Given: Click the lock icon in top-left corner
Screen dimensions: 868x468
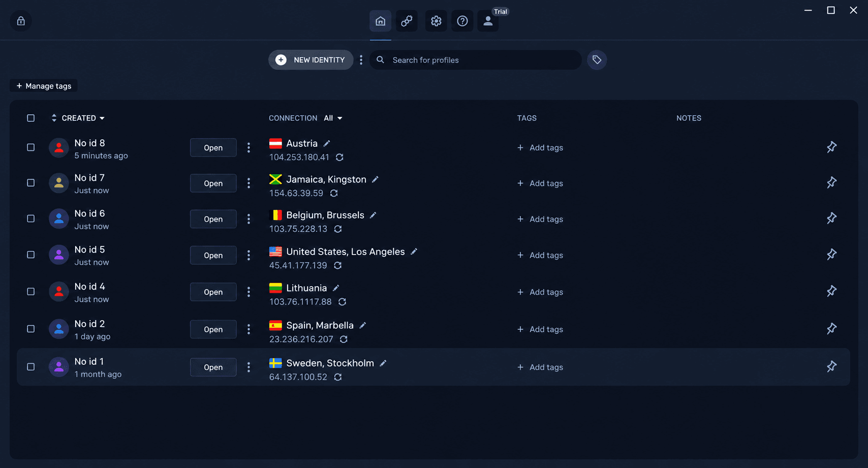Looking at the screenshot, I should tap(21, 21).
